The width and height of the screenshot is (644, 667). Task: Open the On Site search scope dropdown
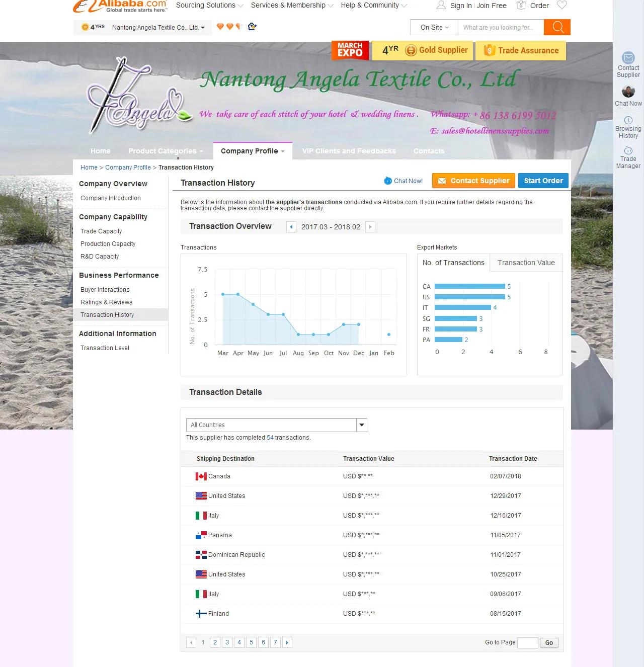coord(434,27)
